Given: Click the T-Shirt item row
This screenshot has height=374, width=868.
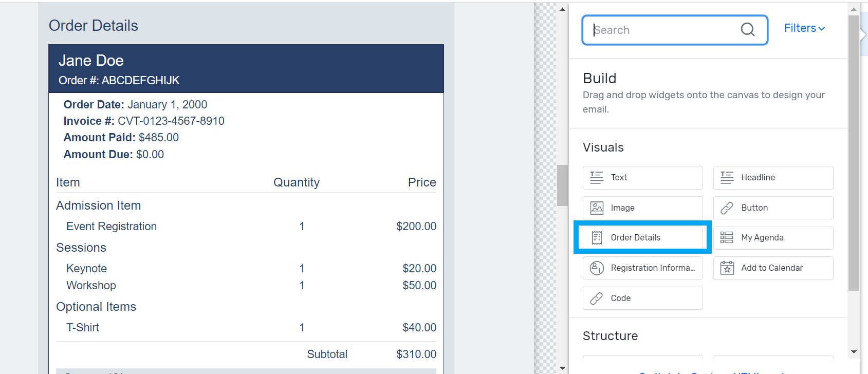Looking at the screenshot, I should [246, 328].
